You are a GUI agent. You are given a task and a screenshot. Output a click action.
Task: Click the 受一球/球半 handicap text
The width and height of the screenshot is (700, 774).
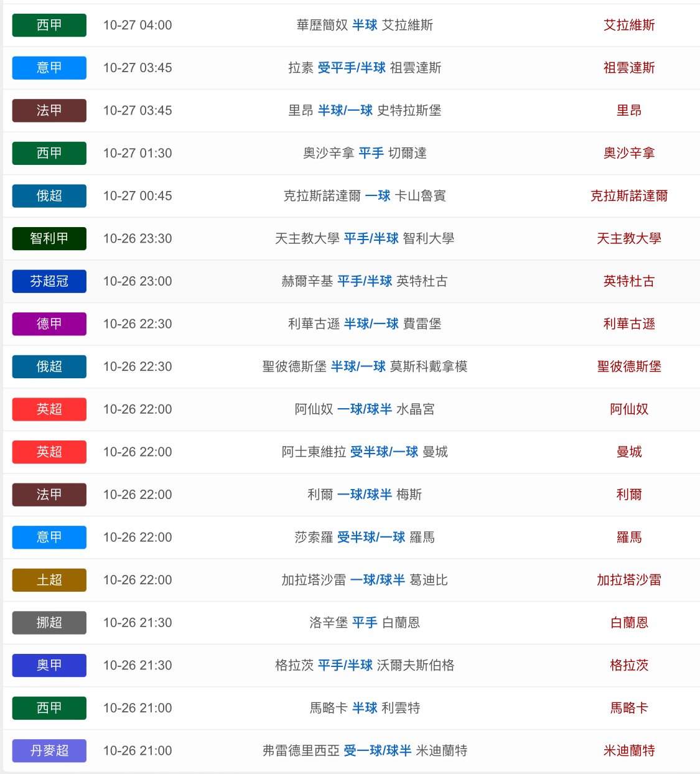[377, 750]
